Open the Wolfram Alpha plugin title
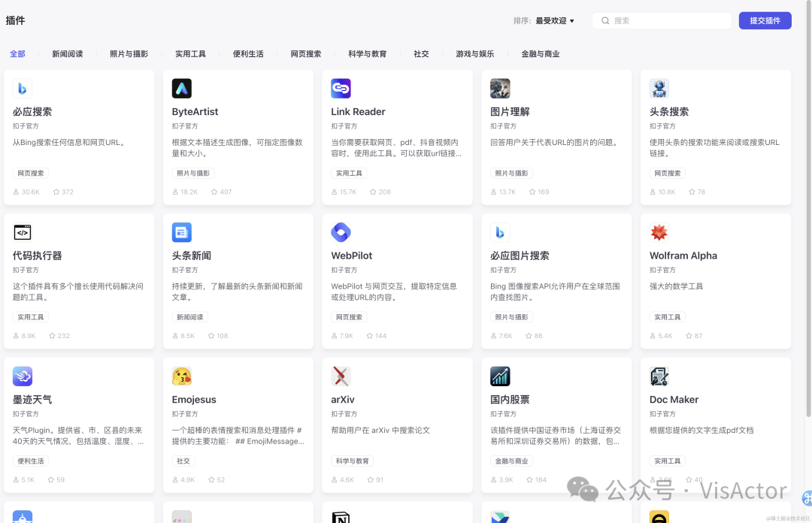 683,255
